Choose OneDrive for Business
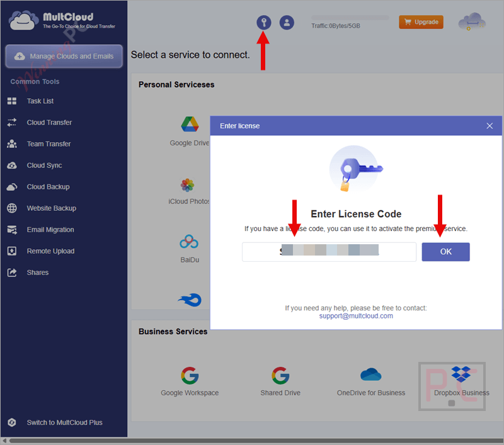 click(371, 382)
